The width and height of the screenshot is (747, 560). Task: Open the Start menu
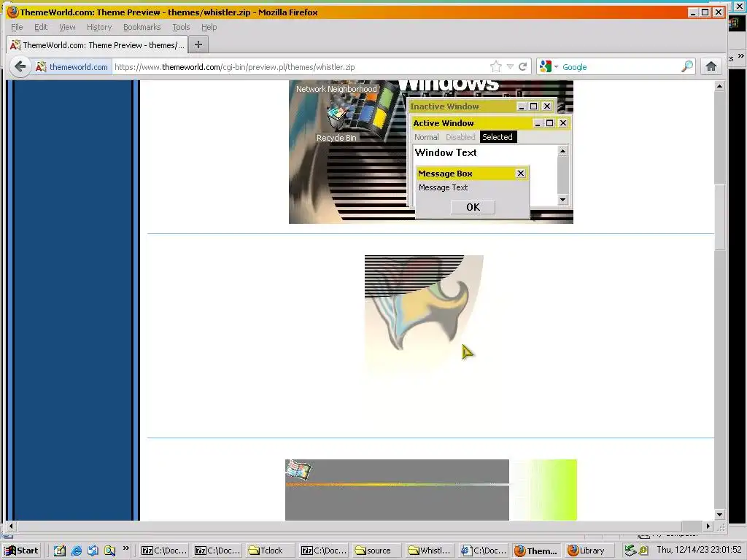click(21, 551)
